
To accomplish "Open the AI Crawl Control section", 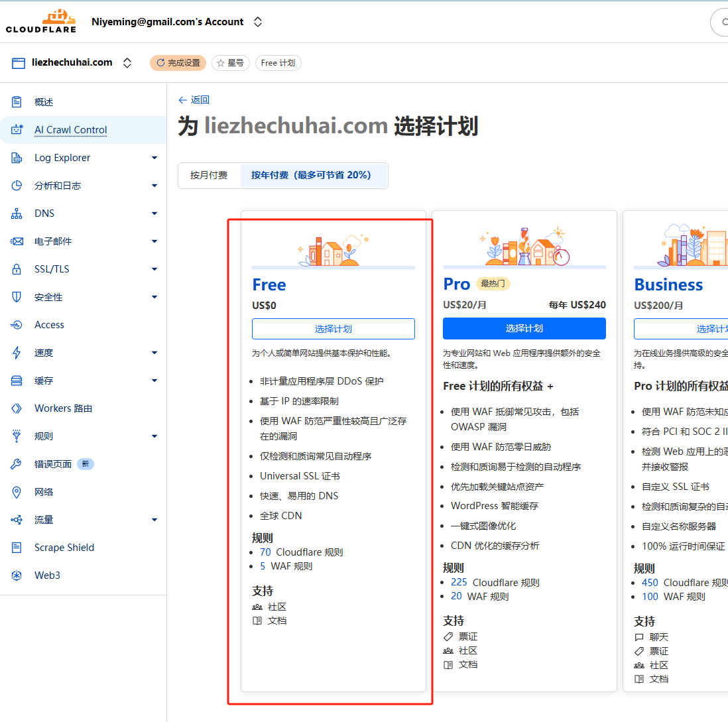I will click(x=70, y=129).
